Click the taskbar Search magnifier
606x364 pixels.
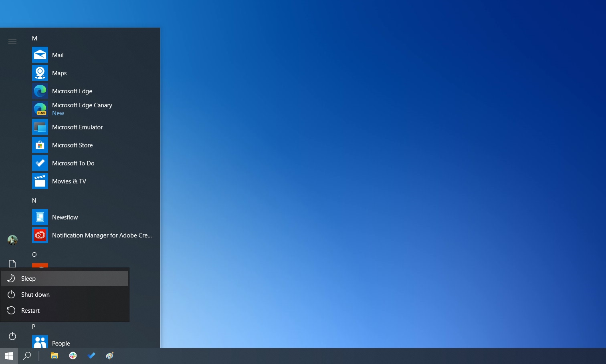27,356
